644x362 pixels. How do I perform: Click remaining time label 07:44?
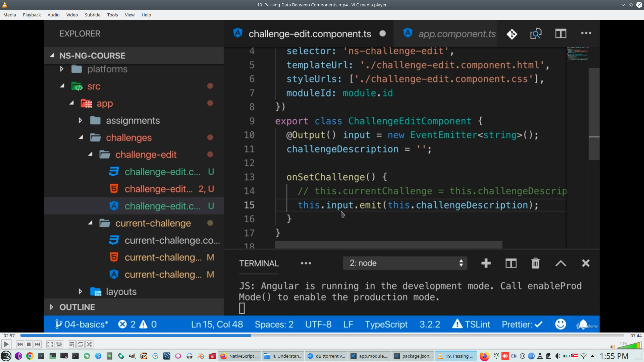[x=636, y=336]
